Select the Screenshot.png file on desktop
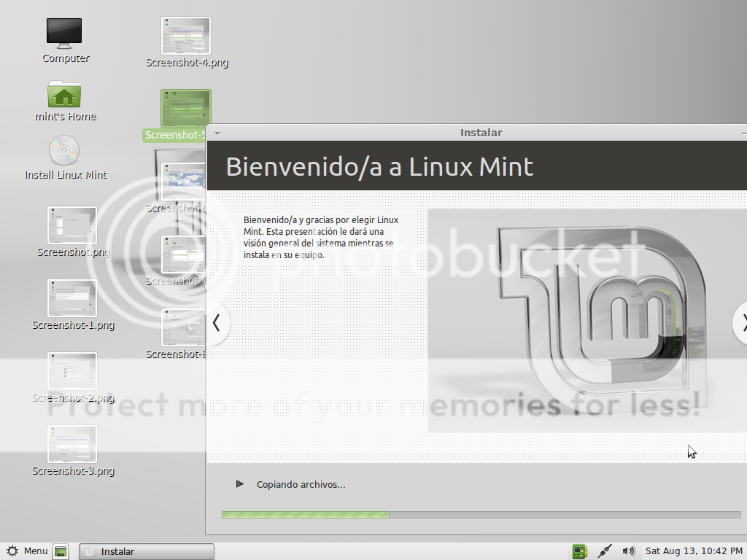The image size is (747, 560). tap(71, 225)
